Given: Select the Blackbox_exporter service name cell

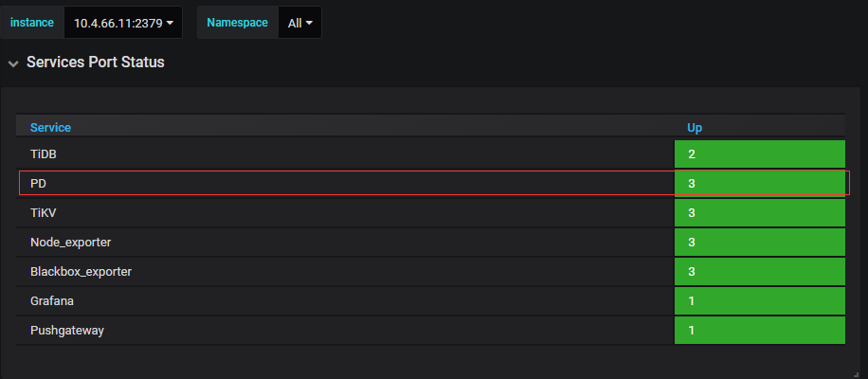Looking at the screenshot, I should point(81,272).
